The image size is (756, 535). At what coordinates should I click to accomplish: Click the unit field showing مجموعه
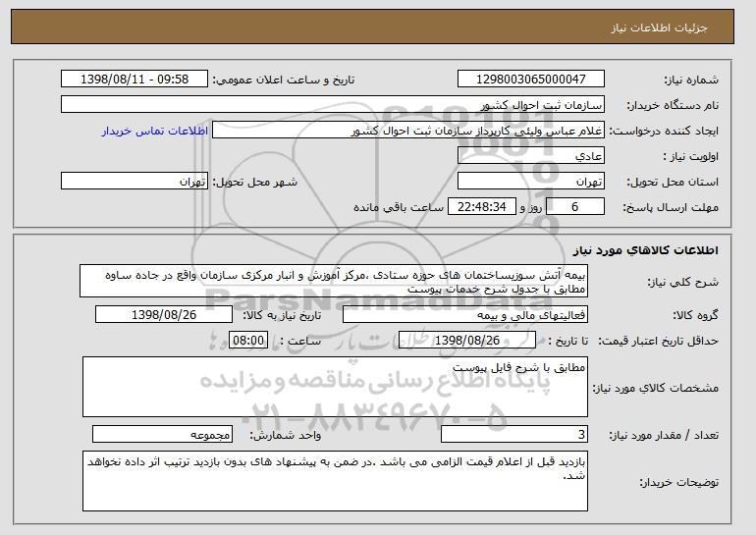click(162, 435)
